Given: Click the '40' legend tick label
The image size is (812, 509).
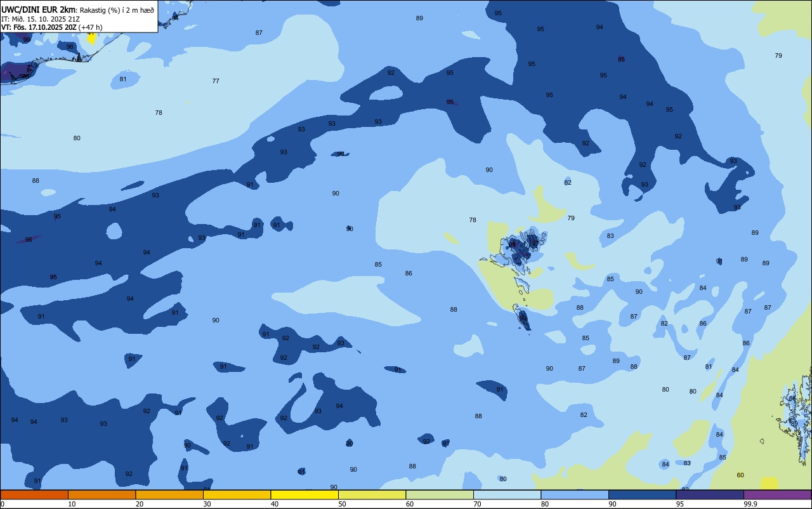Looking at the screenshot, I should [275, 504].
